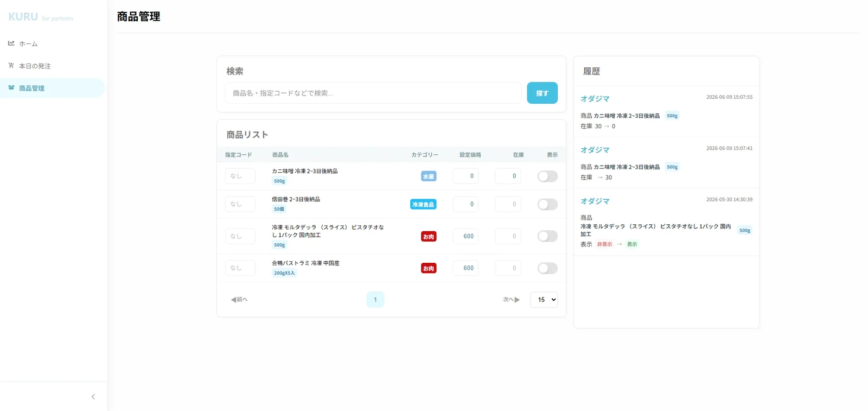The image size is (868, 411).
Task: Open the 15 items-per-page dropdown
Action: point(544,300)
